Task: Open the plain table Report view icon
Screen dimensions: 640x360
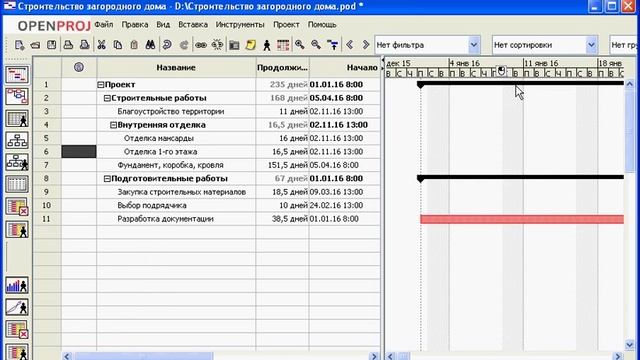Action: pos(17,184)
